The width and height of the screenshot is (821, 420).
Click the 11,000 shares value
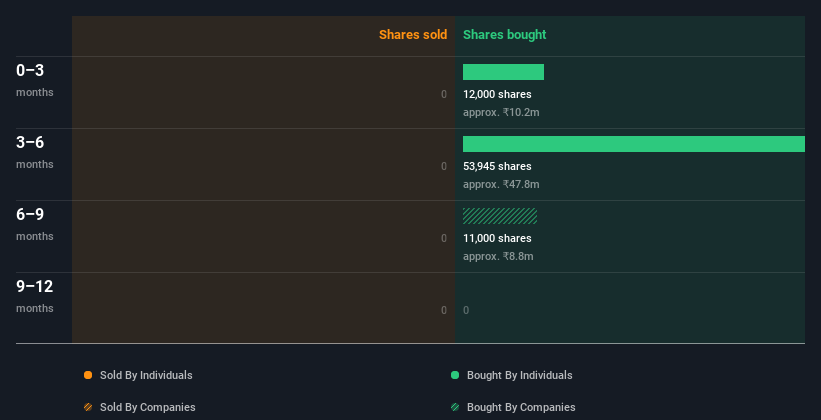point(497,238)
